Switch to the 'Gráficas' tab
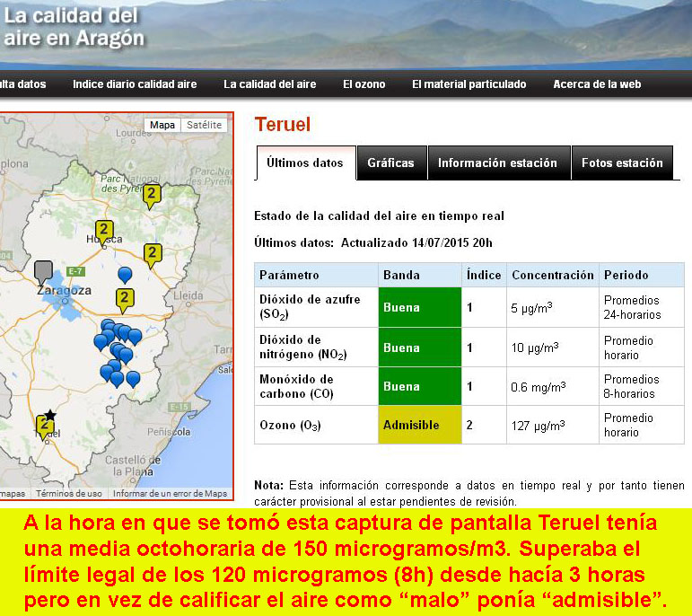Image resolution: width=692 pixels, height=616 pixels. point(391,163)
